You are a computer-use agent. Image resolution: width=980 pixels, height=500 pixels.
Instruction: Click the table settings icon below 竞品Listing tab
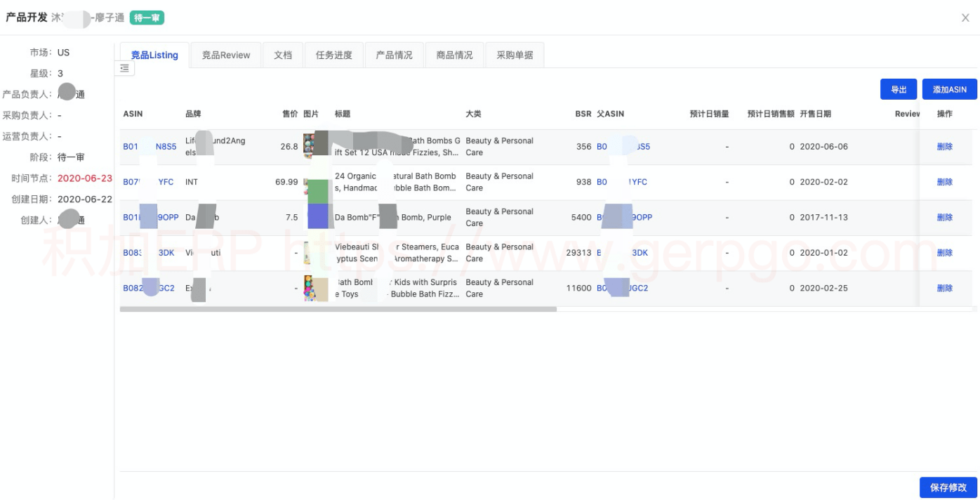(x=124, y=68)
